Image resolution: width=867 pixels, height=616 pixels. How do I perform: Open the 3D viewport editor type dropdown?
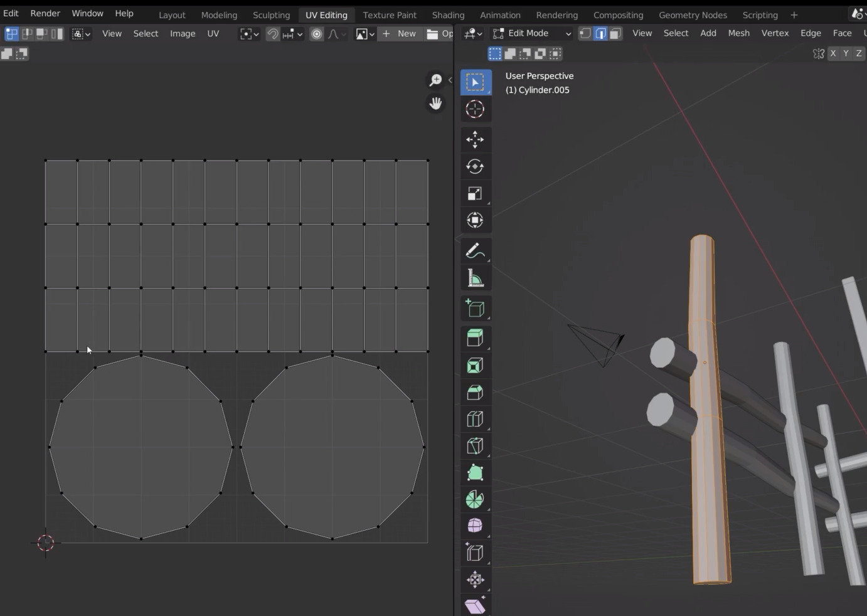(473, 33)
